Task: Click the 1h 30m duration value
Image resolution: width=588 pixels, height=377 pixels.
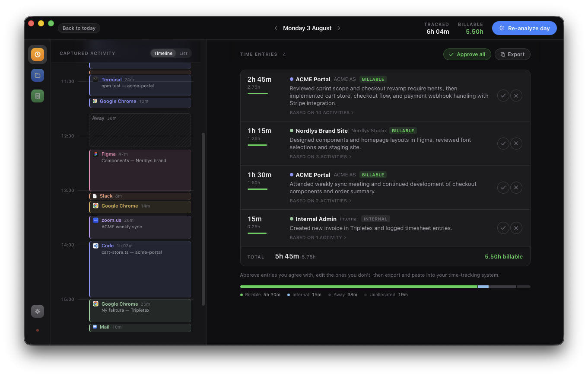Action: 259,175
